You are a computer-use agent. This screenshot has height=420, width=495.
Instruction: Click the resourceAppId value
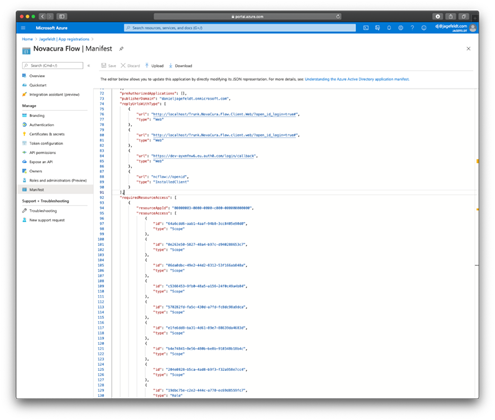pyautogui.click(x=212, y=208)
